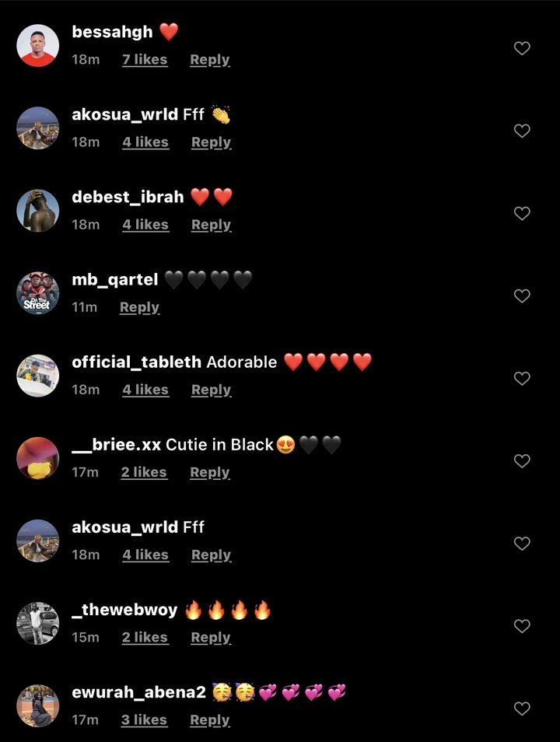Image resolution: width=560 pixels, height=742 pixels.
Task: Open ewurah_abena2's profile avatar
Action: 38,705
